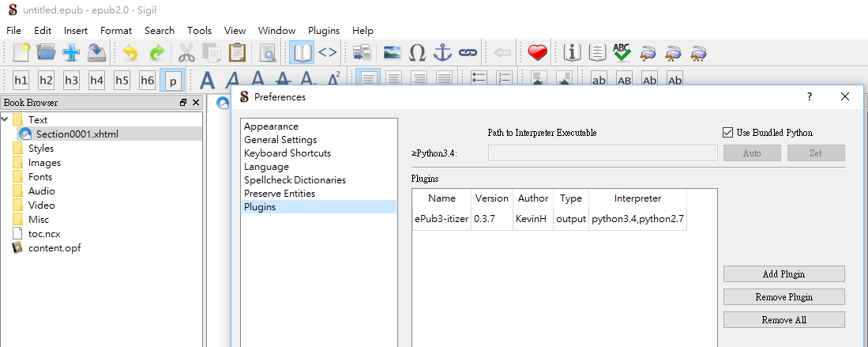The height and width of the screenshot is (347, 868).
Task: Click the Interpreter column header
Action: tap(637, 198)
